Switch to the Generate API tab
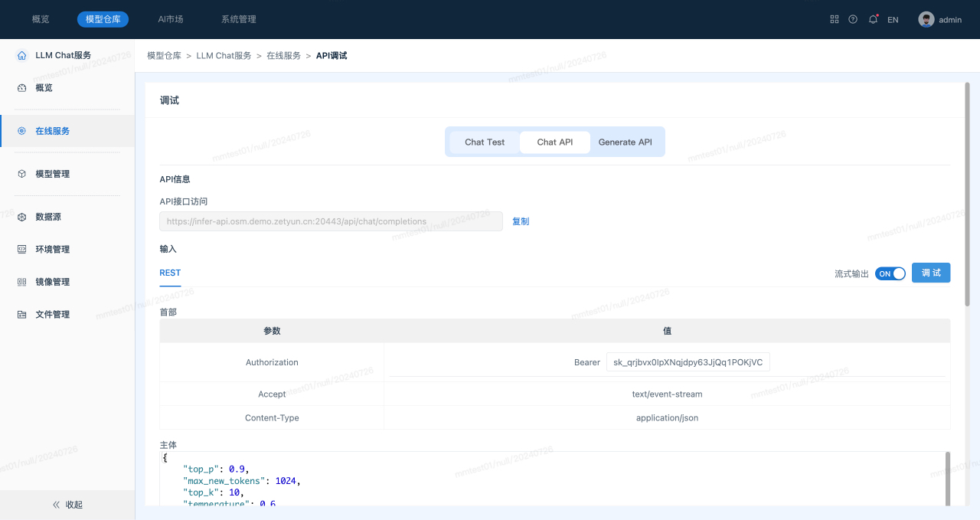 625,142
